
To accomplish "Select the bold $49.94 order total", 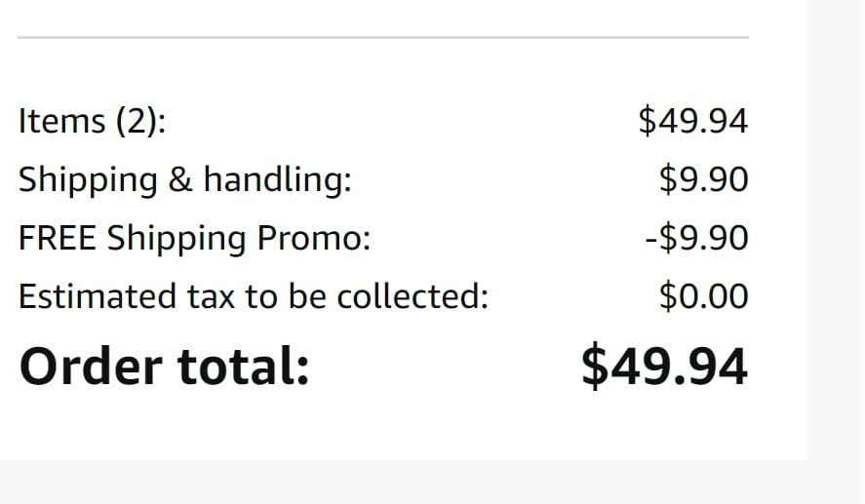I will point(665,367).
